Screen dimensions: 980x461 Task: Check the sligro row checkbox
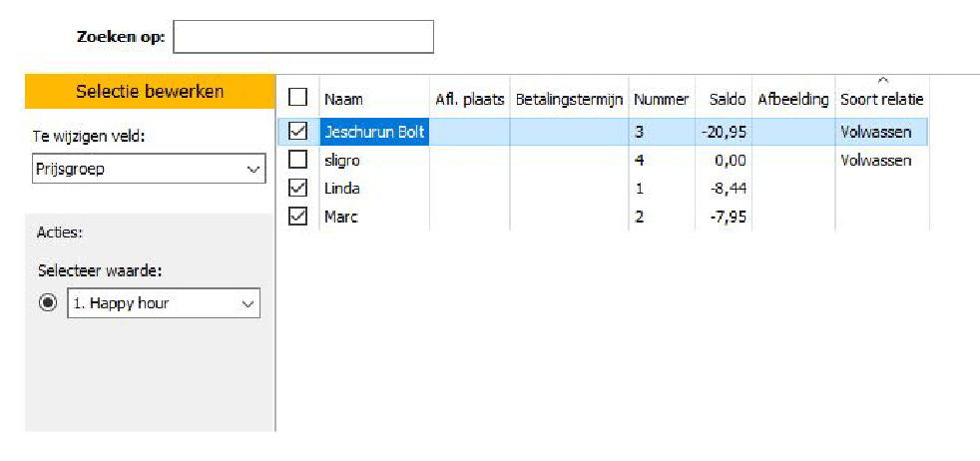pyautogui.click(x=297, y=160)
